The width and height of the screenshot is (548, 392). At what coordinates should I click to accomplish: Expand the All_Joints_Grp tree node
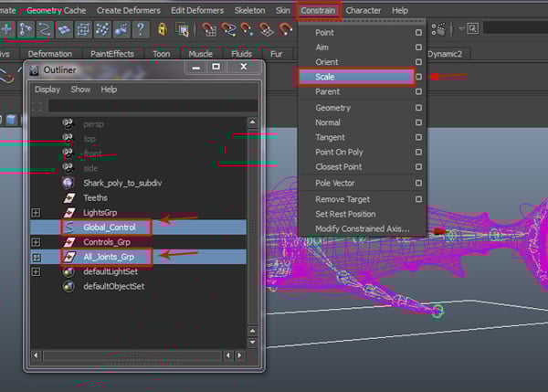coord(36,257)
